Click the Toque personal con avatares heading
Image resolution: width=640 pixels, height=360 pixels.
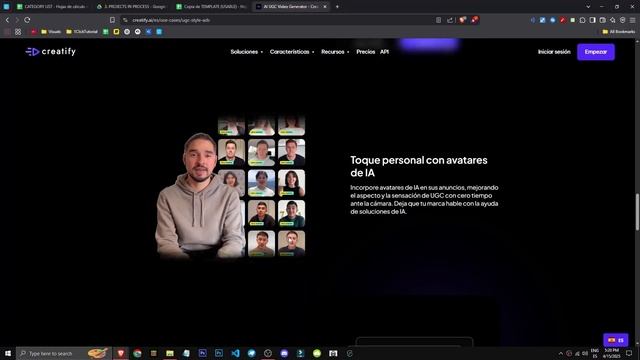point(419,166)
